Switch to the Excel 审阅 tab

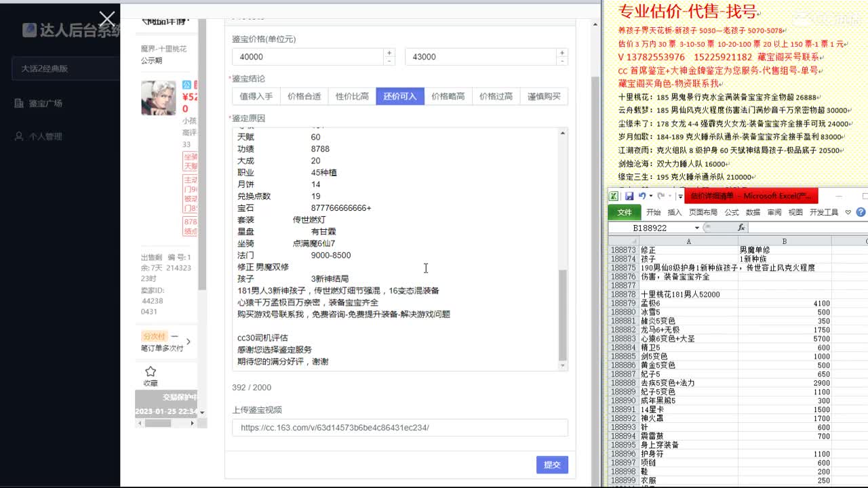(x=774, y=212)
